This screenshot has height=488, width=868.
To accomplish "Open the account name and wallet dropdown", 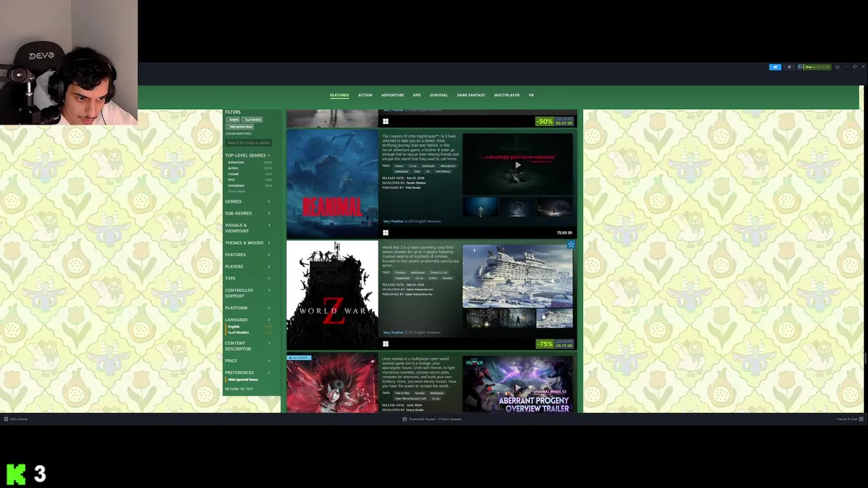I will click(814, 67).
